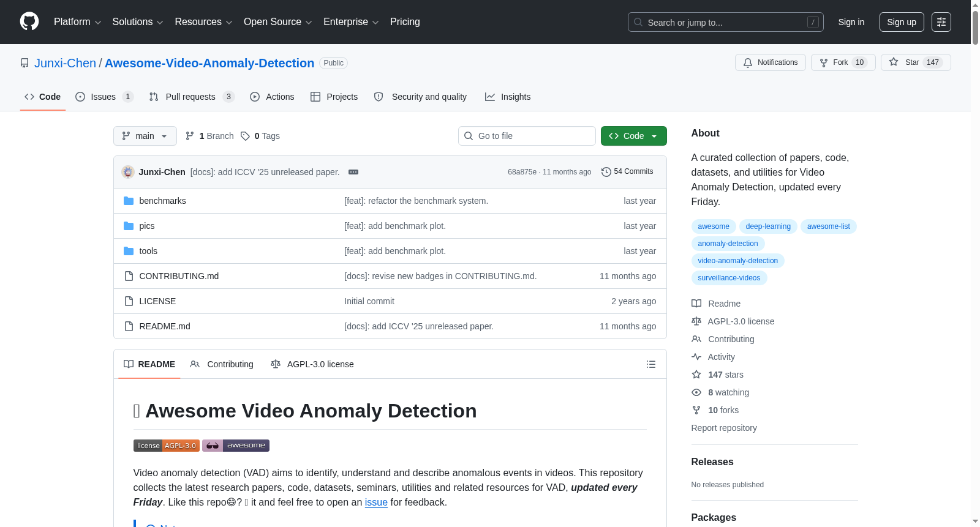Screen dimensions: 980x527
Task: Open the README outline list icon
Action: tap(651, 364)
